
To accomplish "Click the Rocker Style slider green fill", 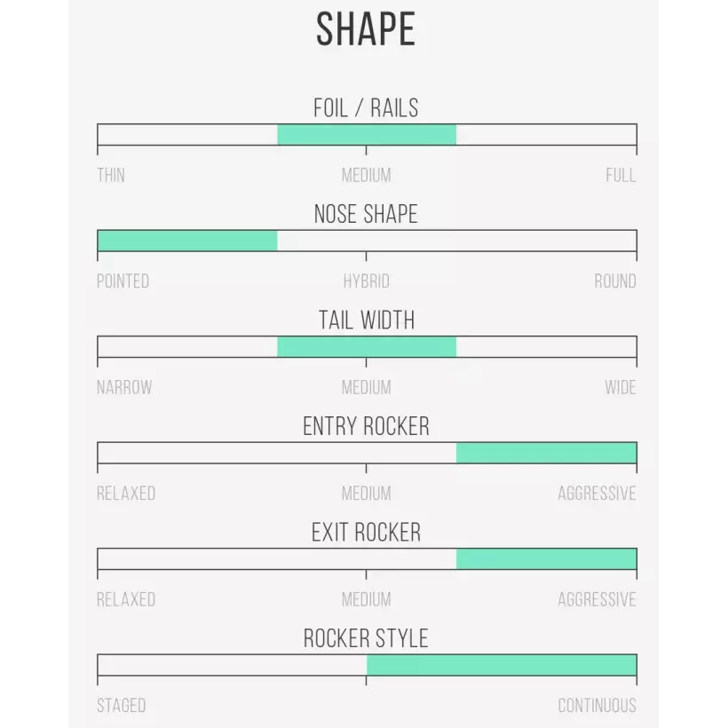I will point(502,665).
